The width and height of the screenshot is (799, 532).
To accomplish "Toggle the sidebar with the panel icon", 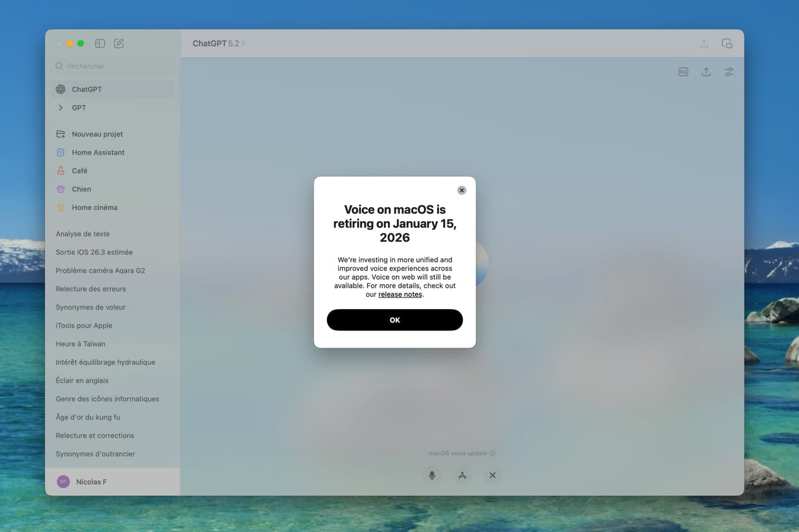I will (100, 43).
